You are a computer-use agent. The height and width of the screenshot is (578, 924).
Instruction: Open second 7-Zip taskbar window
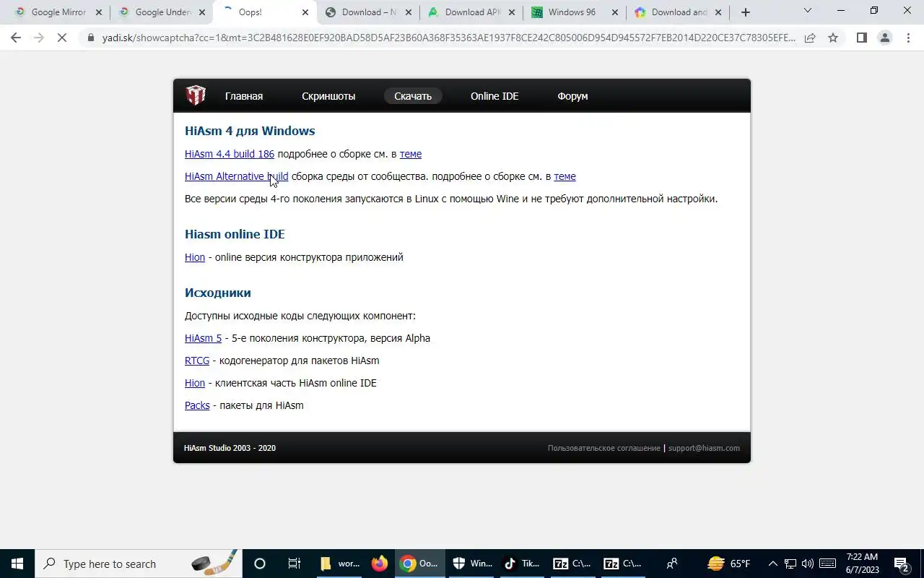click(x=623, y=564)
